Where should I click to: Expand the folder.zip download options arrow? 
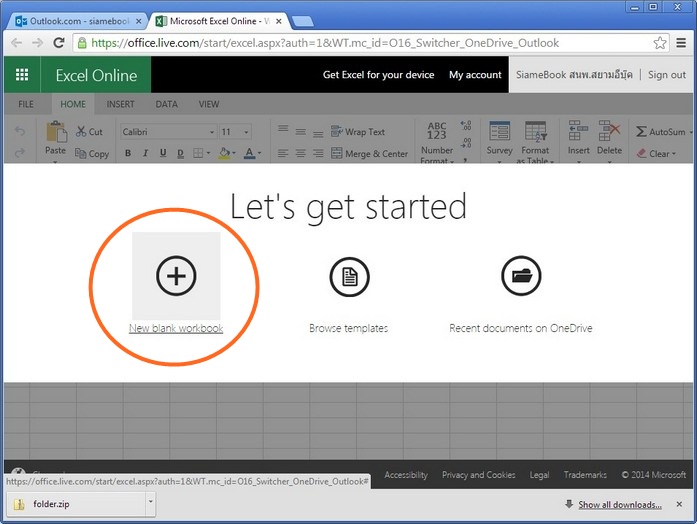pos(151,502)
